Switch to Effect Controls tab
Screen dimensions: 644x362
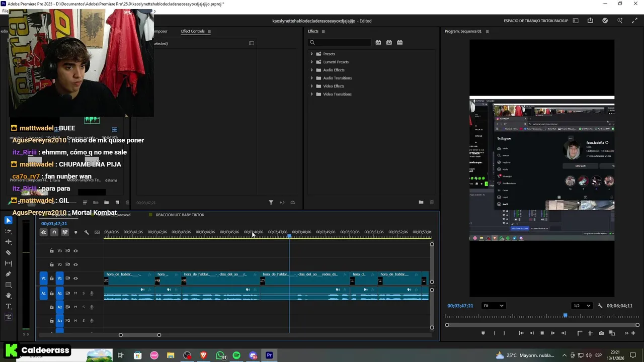(x=193, y=31)
